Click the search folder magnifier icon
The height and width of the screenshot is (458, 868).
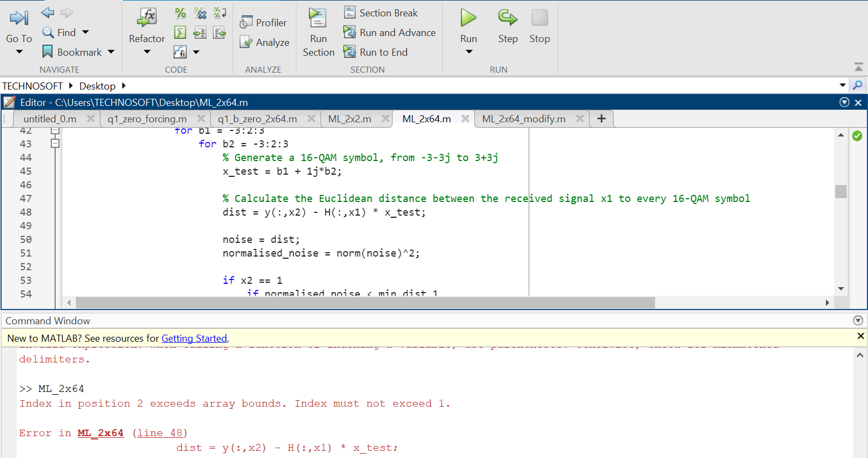[858, 85]
